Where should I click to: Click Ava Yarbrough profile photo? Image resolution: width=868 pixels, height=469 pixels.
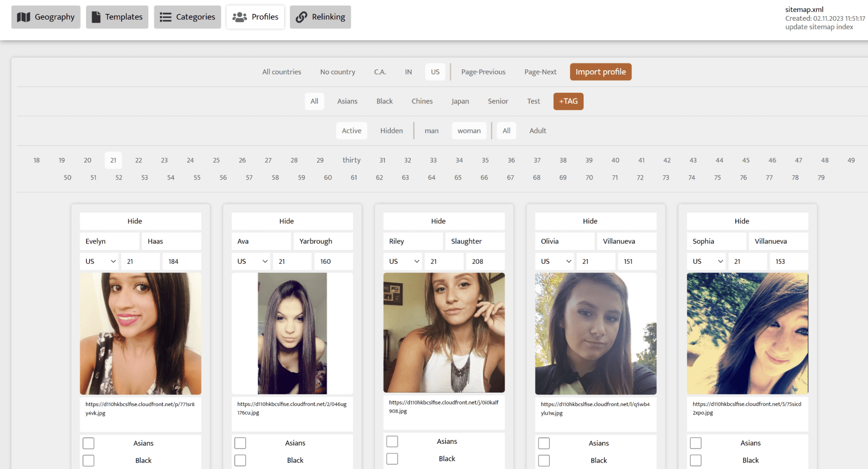pyautogui.click(x=292, y=334)
